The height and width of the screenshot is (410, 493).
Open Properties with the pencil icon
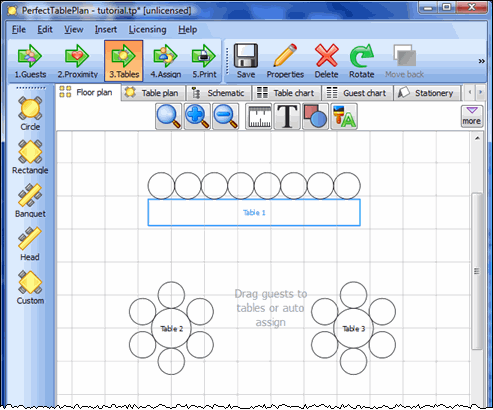click(285, 62)
